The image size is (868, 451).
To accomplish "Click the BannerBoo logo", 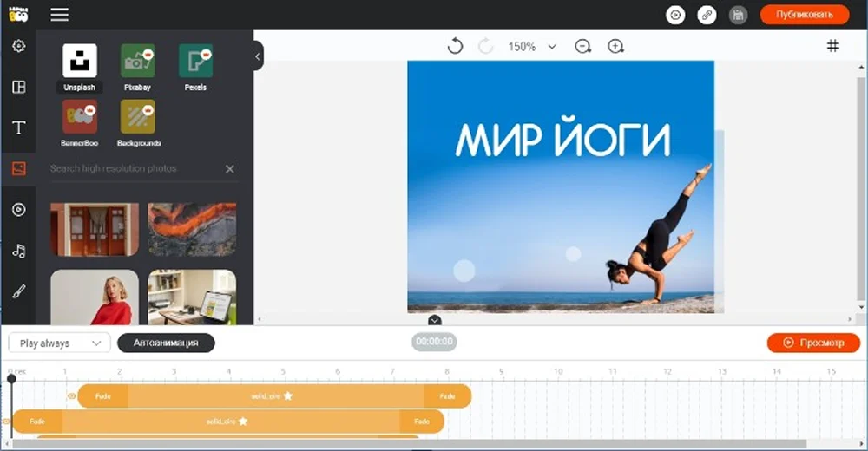I will pyautogui.click(x=18, y=15).
